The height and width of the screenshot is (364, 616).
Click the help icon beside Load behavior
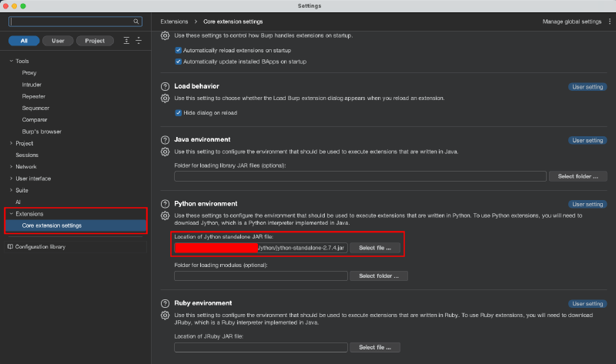pos(164,87)
